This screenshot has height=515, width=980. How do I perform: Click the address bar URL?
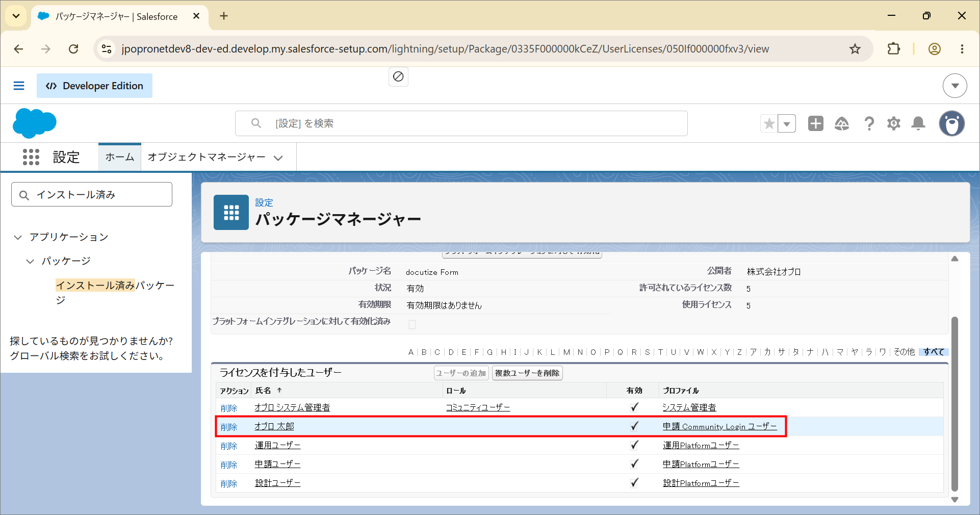[x=445, y=49]
